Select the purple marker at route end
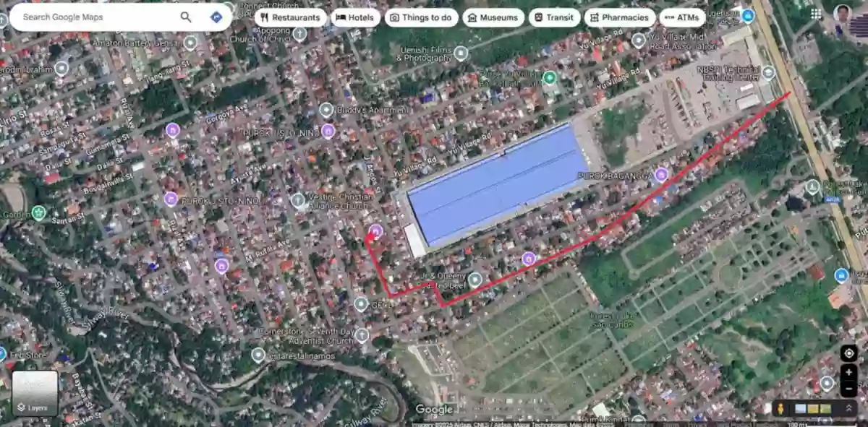Image resolution: width=868 pixels, height=427 pixels. 375,231
